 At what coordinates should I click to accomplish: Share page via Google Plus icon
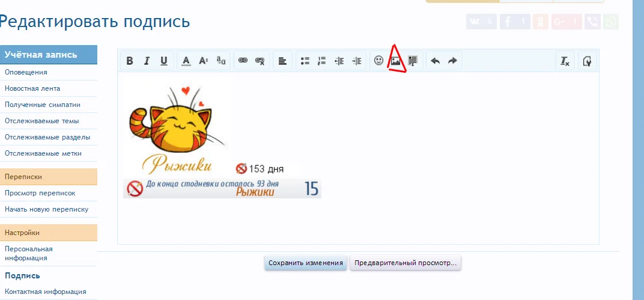(567, 22)
